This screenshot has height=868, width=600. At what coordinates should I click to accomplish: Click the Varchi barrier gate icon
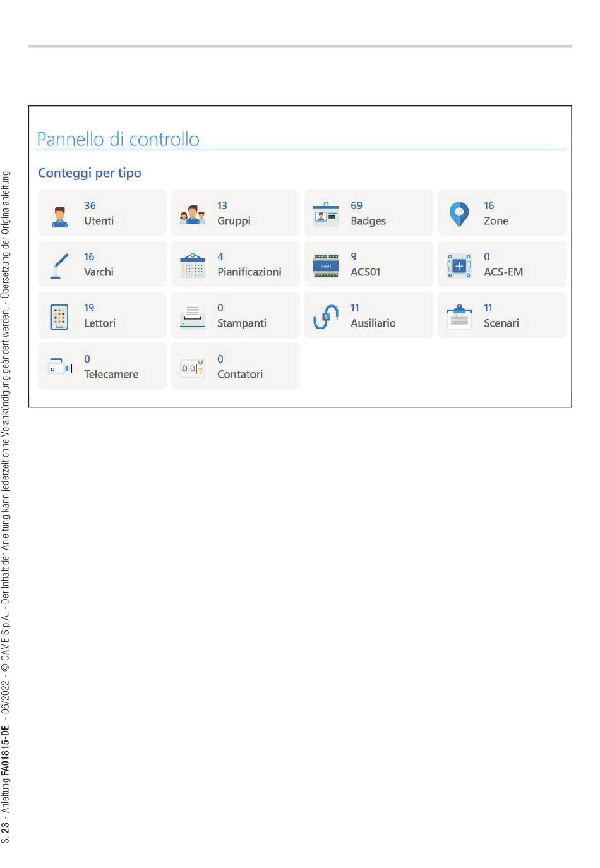coord(59,266)
